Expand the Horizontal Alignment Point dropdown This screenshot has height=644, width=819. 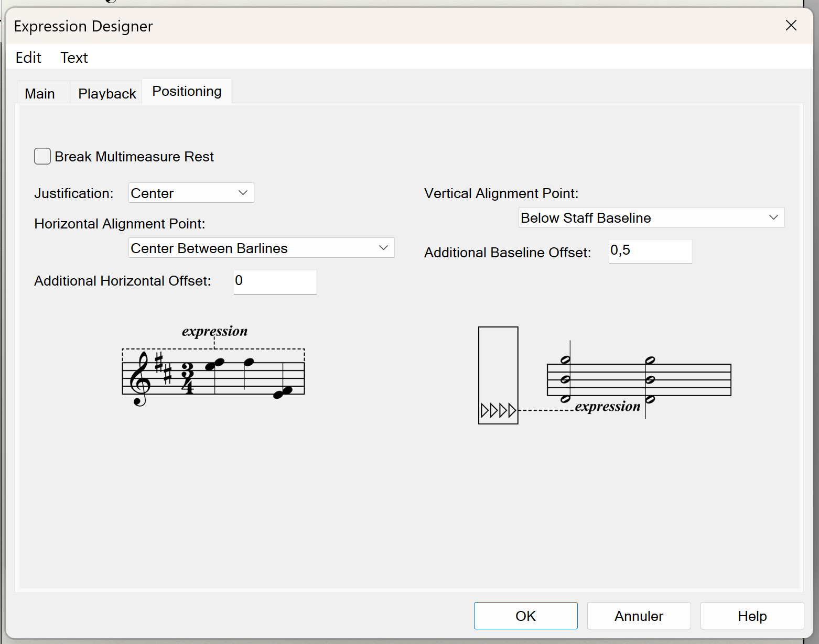(261, 248)
